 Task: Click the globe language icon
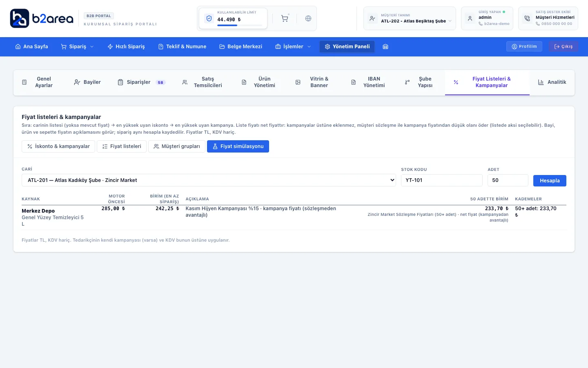tap(308, 18)
